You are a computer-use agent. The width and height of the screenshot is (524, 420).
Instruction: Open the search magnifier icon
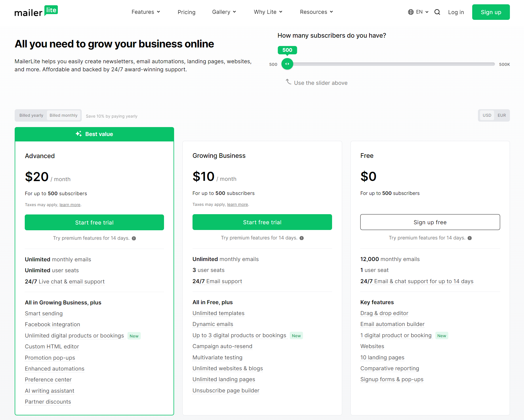437,12
